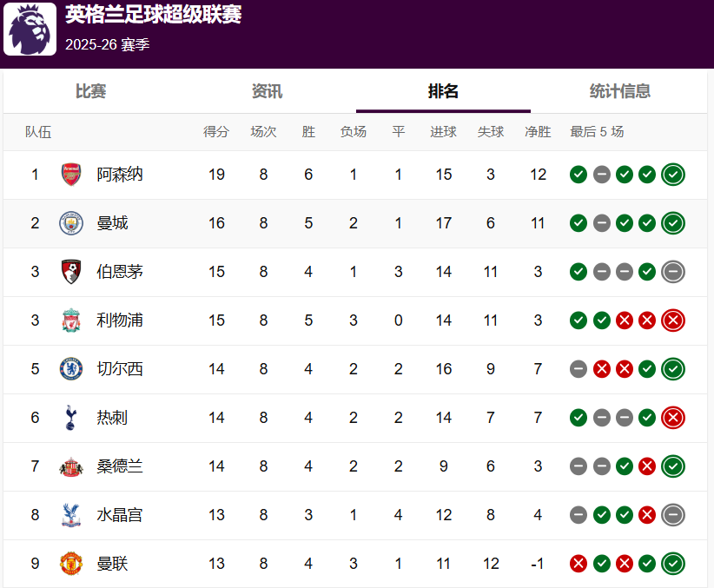Click the Liverpool club crest
The height and width of the screenshot is (588, 714).
(70, 320)
